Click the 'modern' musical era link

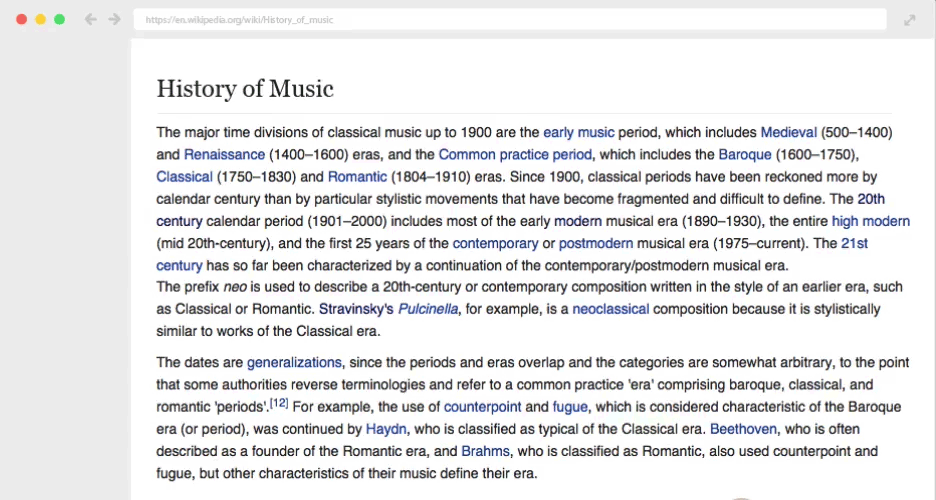coord(578,221)
